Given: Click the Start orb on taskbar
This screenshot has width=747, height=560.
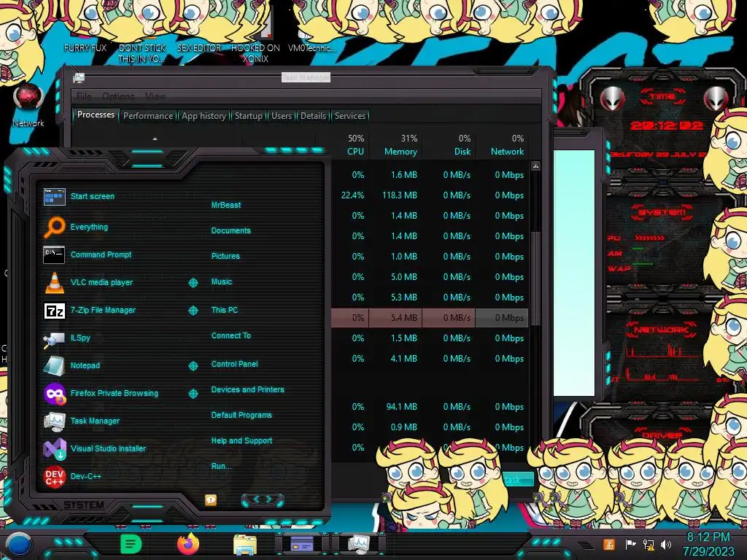Looking at the screenshot, I should pyautogui.click(x=18, y=545).
